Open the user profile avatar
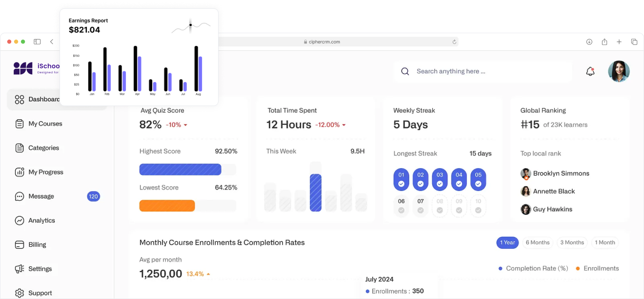644x299 pixels. tap(619, 71)
